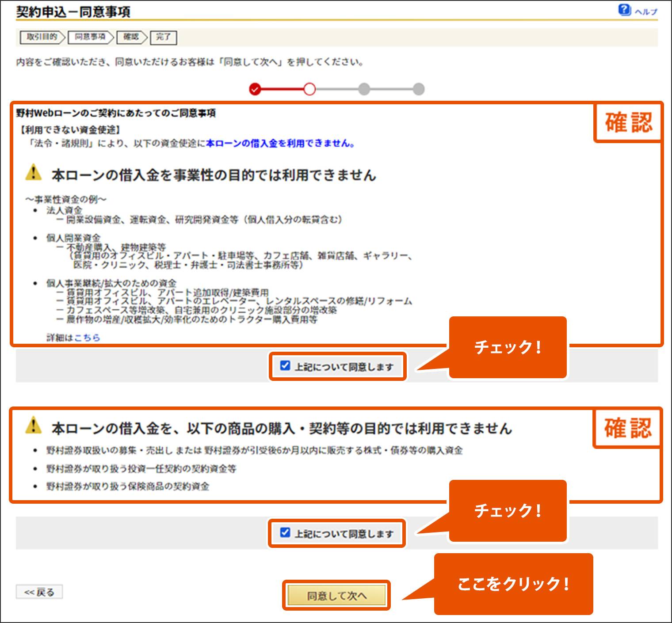Click the 個人開業資金 bullet item
672x623 pixels.
click(73, 238)
